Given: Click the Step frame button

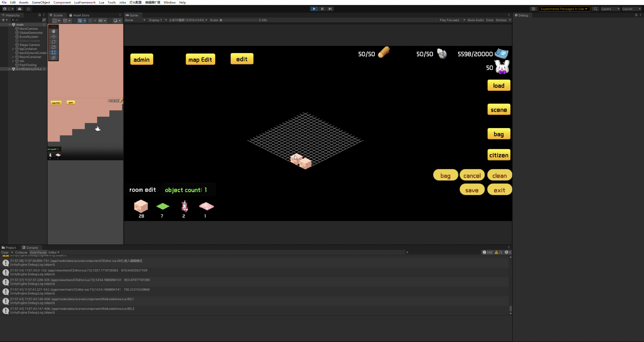Looking at the screenshot, I should [330, 9].
